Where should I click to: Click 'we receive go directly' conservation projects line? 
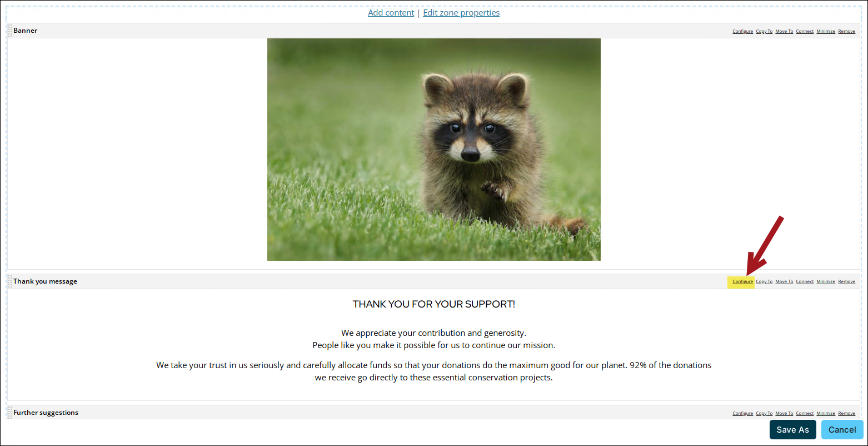pyautogui.click(x=433, y=378)
